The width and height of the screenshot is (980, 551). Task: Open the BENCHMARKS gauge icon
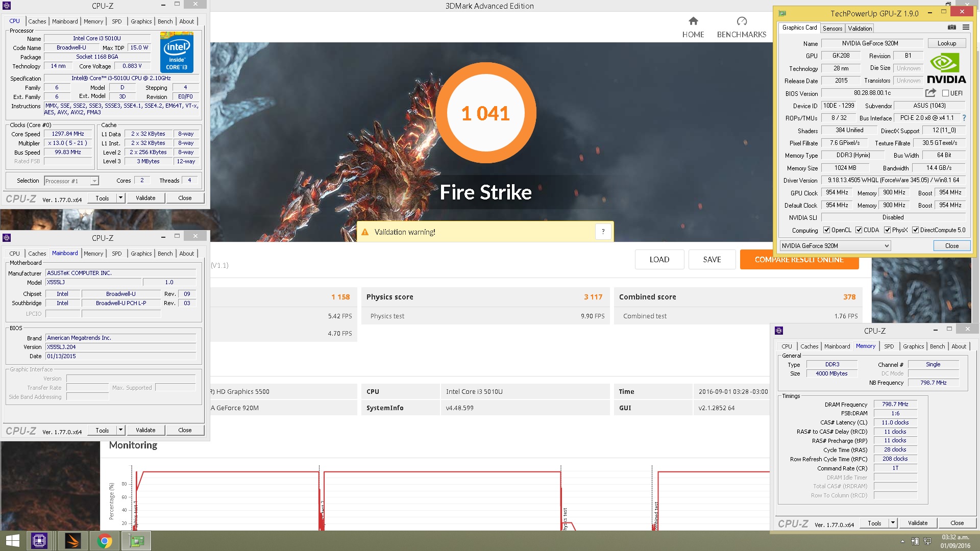(x=742, y=21)
